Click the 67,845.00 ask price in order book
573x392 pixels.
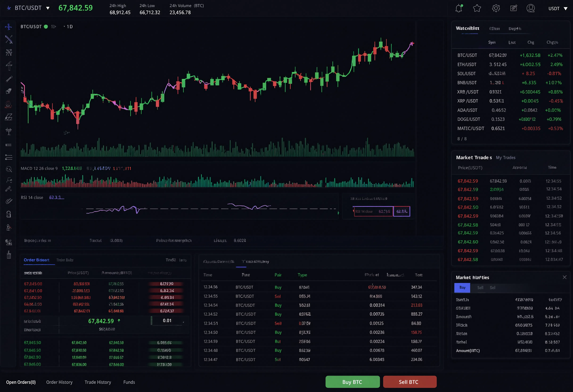point(33,284)
